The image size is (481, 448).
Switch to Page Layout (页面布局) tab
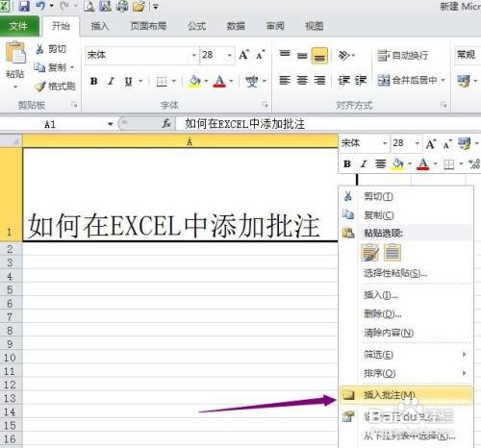click(148, 26)
